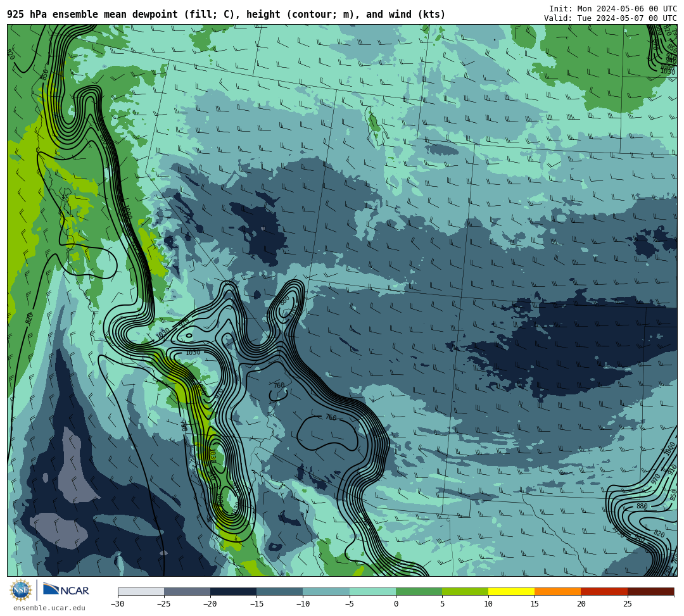
Task: Click the NCAR logo
Action: (66, 590)
